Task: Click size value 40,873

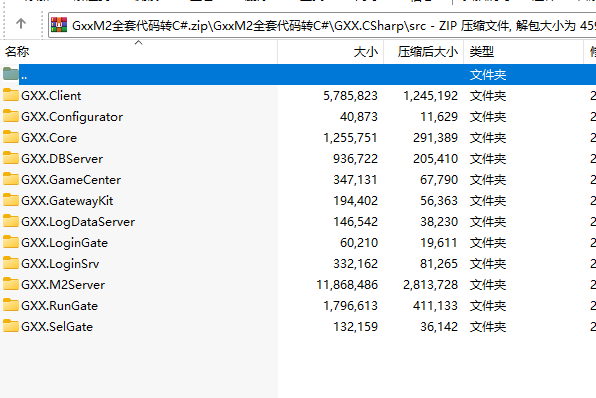Action: coord(359,117)
